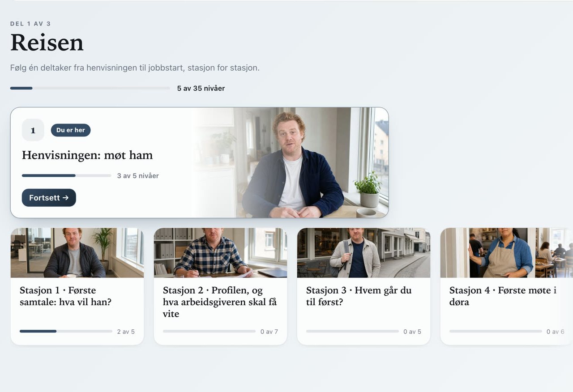Click the Fortsett button
The width and height of the screenshot is (573, 392).
pyautogui.click(x=49, y=198)
